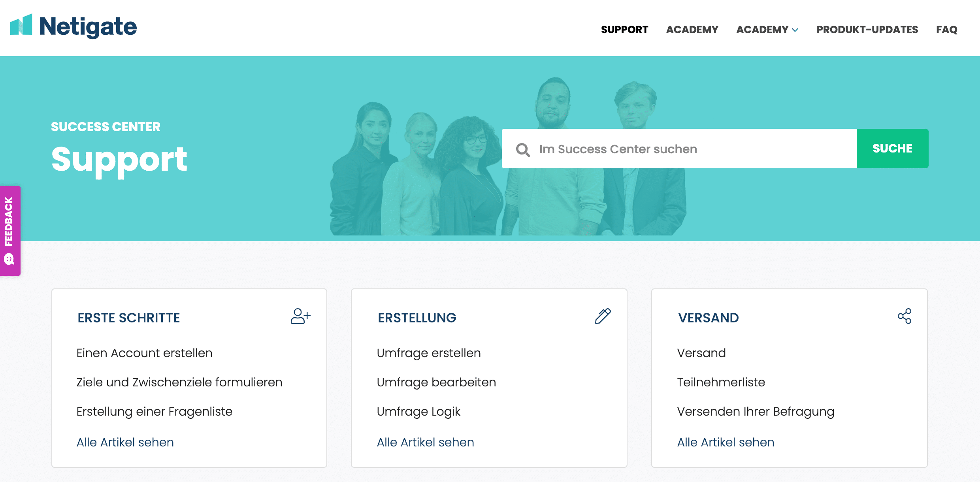
Task: Click the 'Erste Schritte' card heading
Action: point(128,318)
